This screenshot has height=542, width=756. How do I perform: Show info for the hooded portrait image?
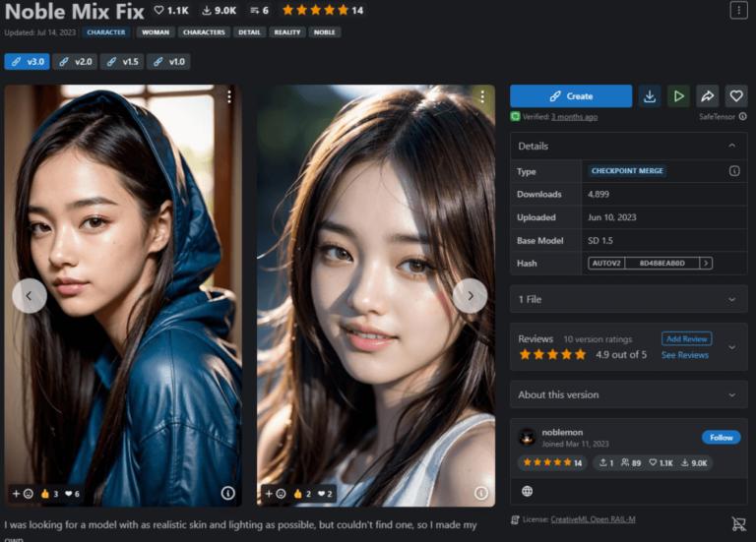pos(228,493)
